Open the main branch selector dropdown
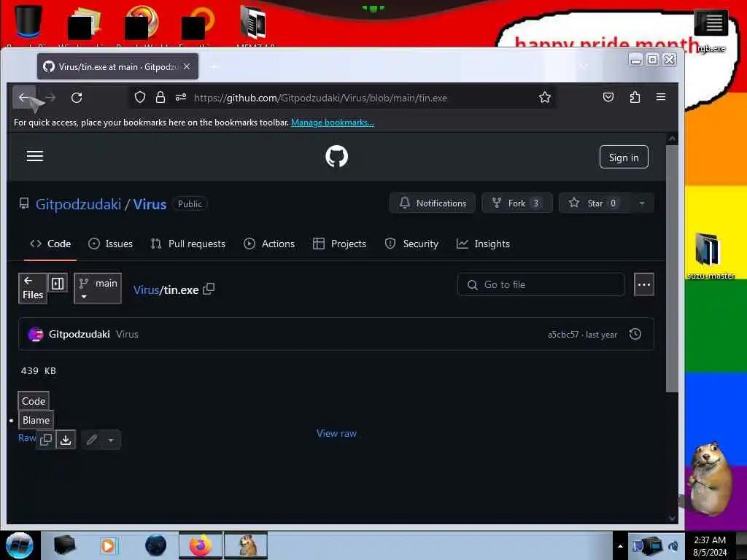Image resolution: width=747 pixels, height=560 pixels. (98, 288)
